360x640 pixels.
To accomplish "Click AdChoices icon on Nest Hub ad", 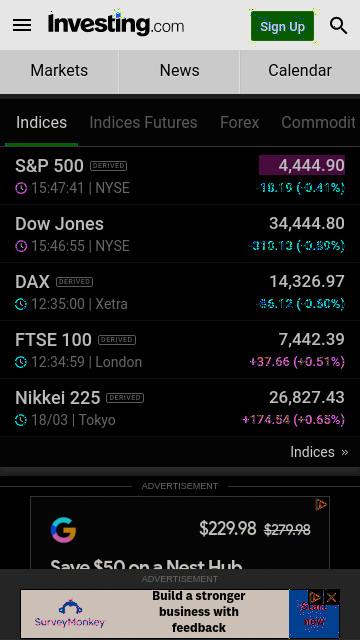I will pyautogui.click(x=321, y=505).
